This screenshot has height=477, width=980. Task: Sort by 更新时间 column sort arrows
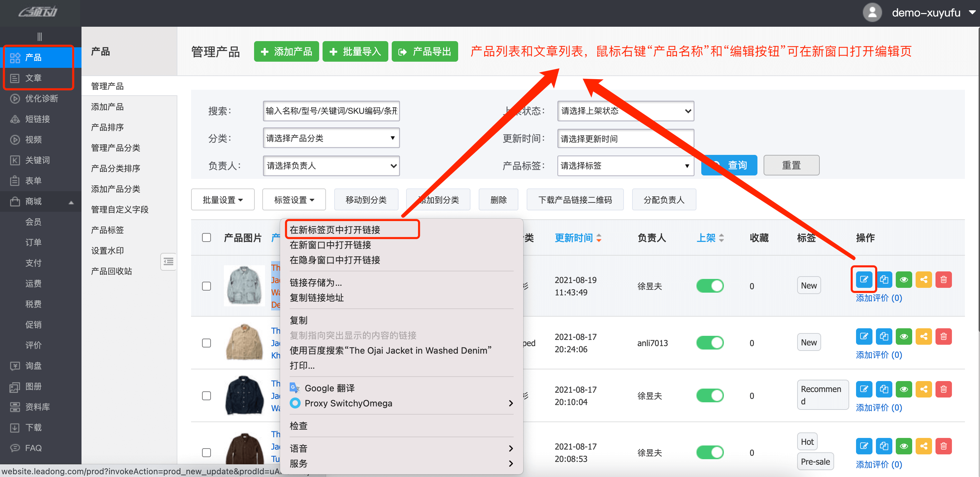pos(599,238)
